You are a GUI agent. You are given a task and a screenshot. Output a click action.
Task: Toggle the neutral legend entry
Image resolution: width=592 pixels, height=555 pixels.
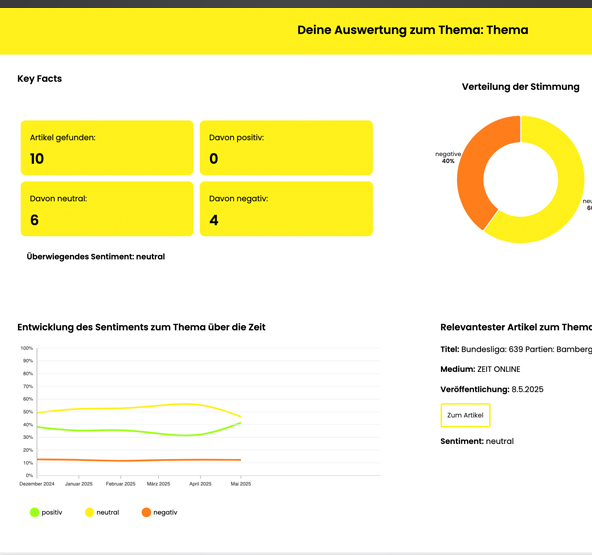click(102, 512)
